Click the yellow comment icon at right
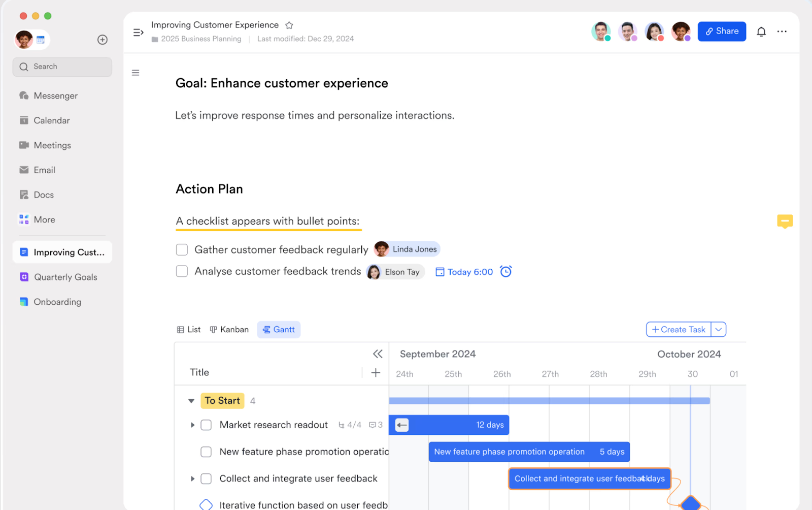The height and width of the screenshot is (510, 812). (785, 221)
